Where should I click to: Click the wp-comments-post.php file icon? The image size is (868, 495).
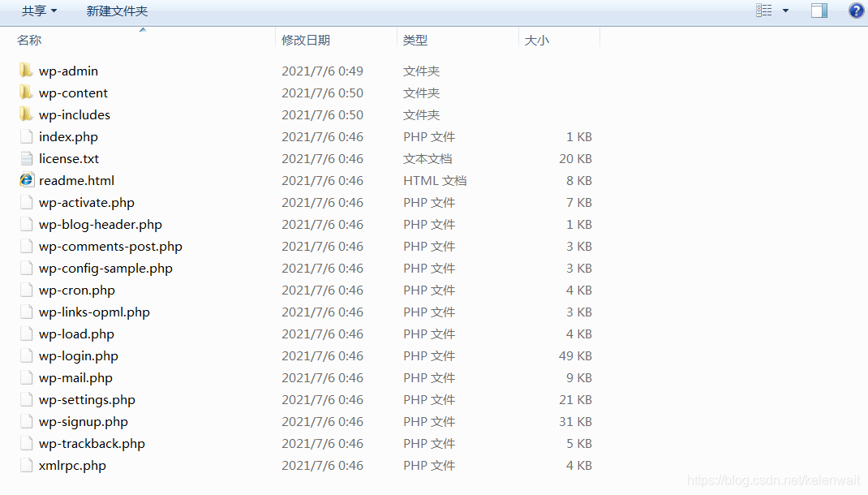coord(26,246)
